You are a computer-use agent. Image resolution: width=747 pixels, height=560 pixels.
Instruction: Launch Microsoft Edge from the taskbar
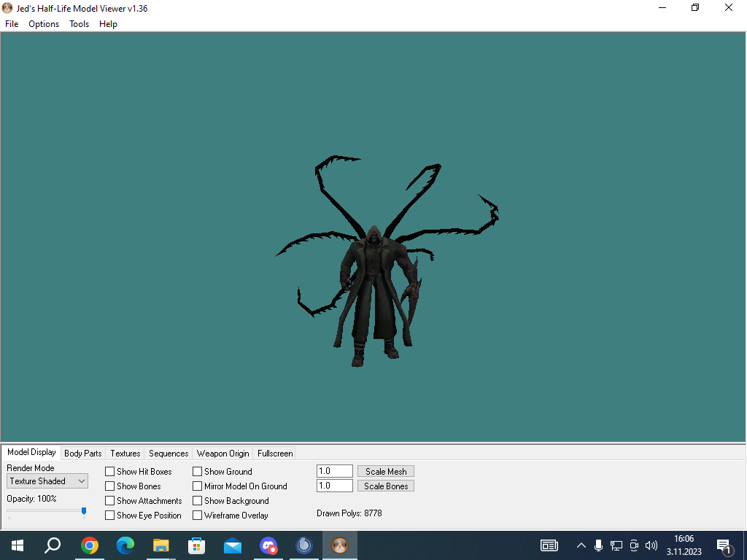pyautogui.click(x=125, y=545)
